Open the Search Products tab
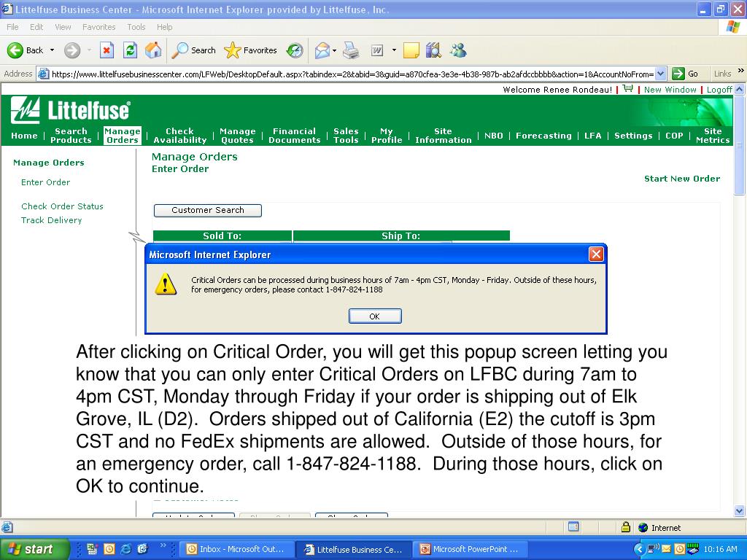The image size is (747, 560). (x=71, y=136)
